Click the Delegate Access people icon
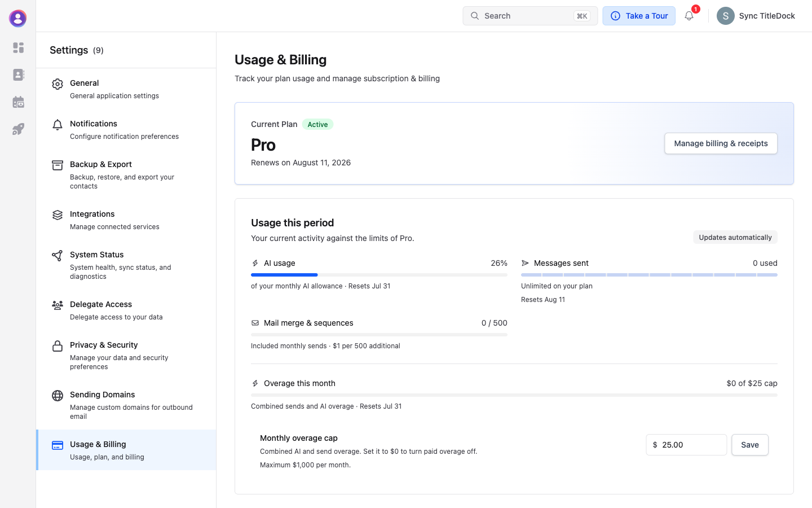Viewport: 812px width, 508px height. coord(58,305)
